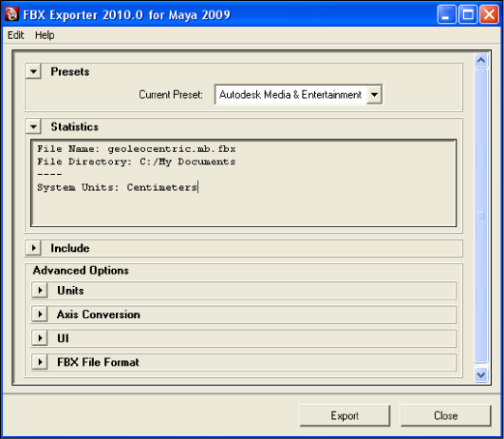Click the scrollbar up arrow
This screenshot has height=439, width=504.
tap(481, 60)
